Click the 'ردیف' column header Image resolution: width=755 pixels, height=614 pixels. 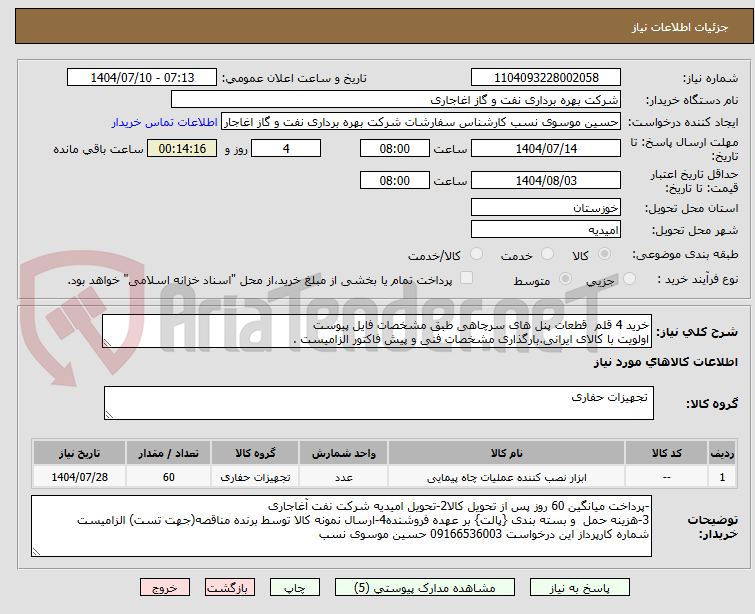(722, 453)
